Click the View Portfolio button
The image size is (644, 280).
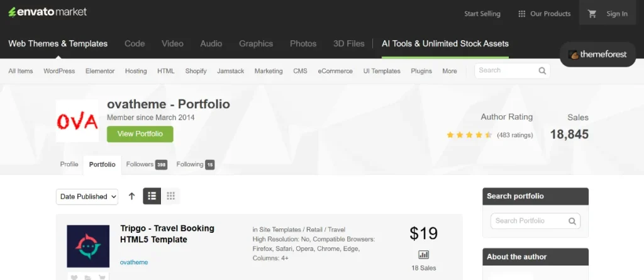tap(140, 134)
